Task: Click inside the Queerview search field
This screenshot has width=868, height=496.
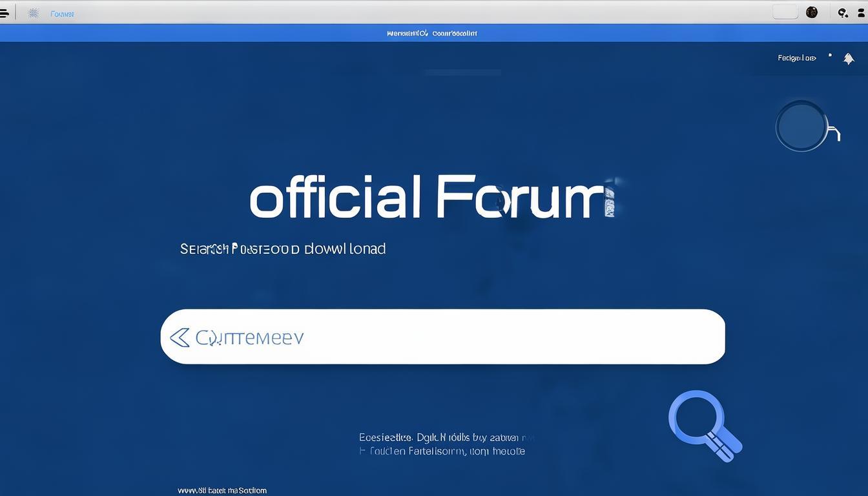Action: [x=387, y=336]
